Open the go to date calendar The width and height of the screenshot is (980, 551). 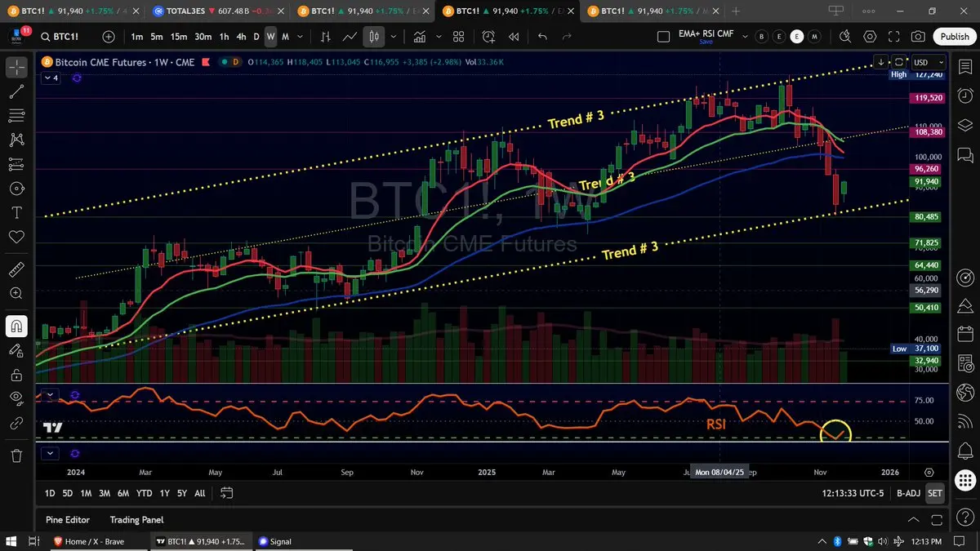[227, 493]
